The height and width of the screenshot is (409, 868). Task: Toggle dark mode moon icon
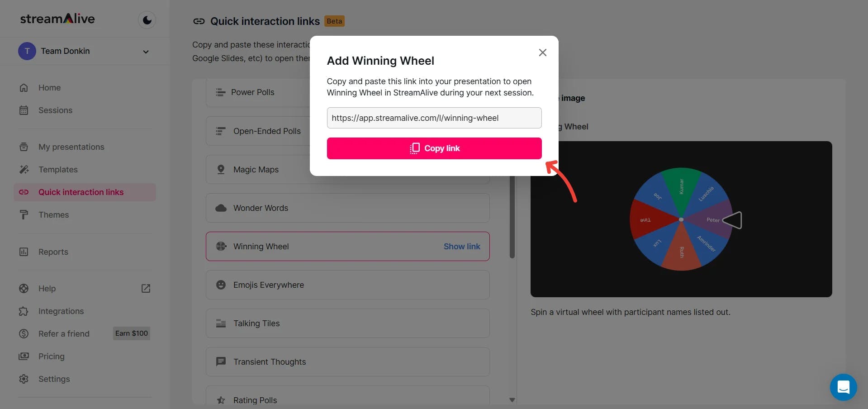[147, 20]
